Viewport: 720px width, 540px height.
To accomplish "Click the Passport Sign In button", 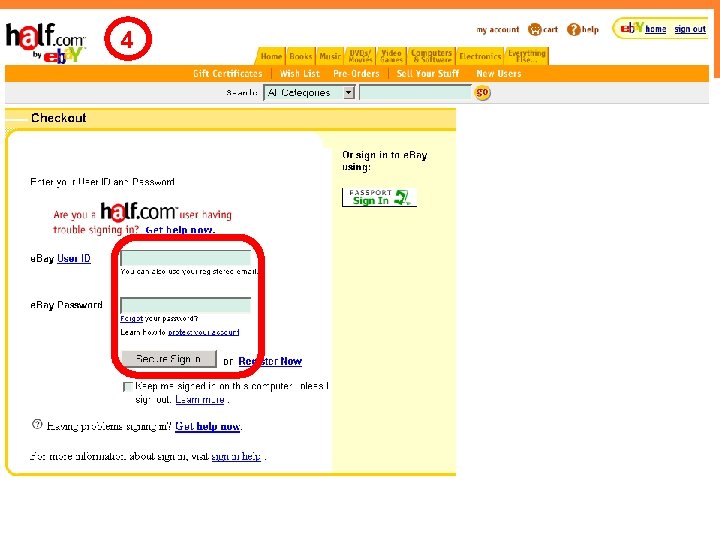I will click(x=379, y=197).
